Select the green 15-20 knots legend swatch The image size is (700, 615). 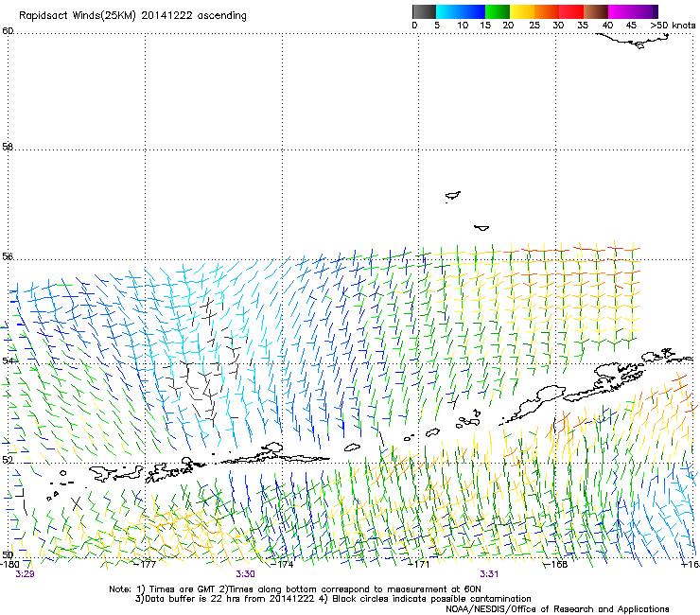pyautogui.click(x=498, y=11)
